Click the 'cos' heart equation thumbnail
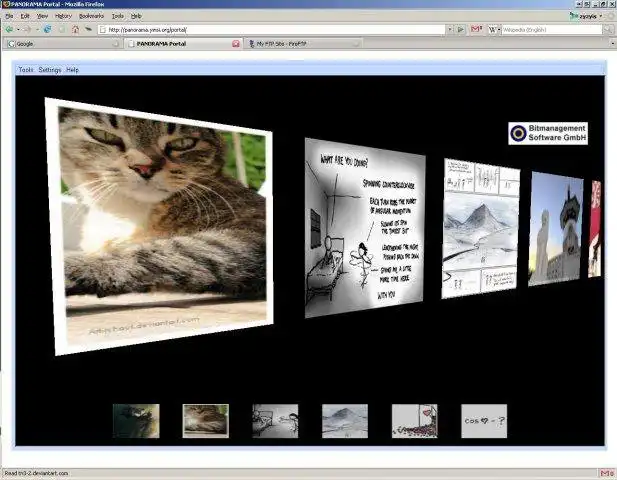Image resolution: width=617 pixels, height=480 pixels. pyautogui.click(x=484, y=421)
